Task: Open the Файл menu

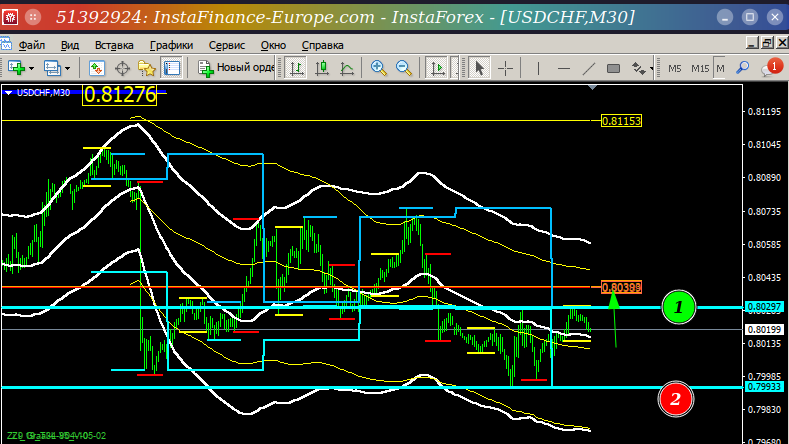Action: (x=32, y=45)
